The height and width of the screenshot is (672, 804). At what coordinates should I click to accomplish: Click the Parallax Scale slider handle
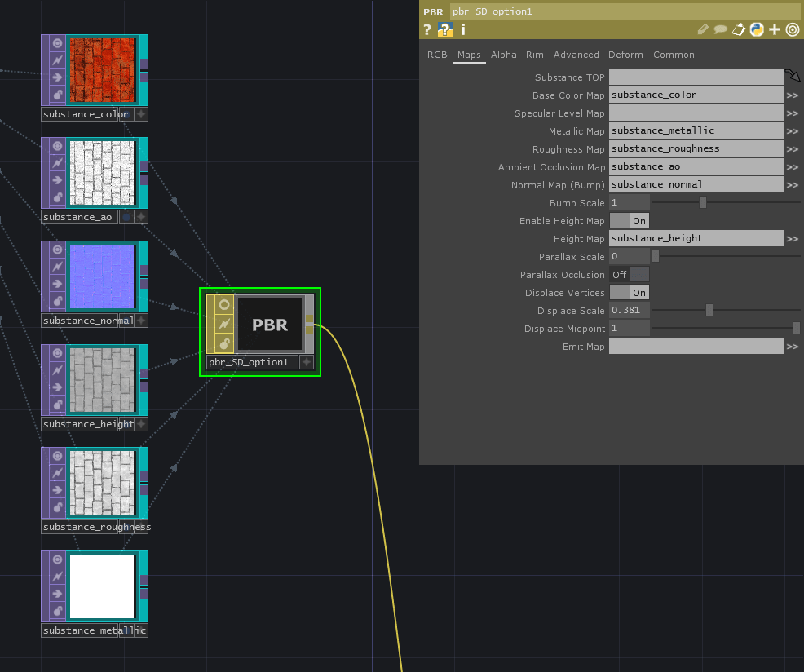pyautogui.click(x=656, y=257)
